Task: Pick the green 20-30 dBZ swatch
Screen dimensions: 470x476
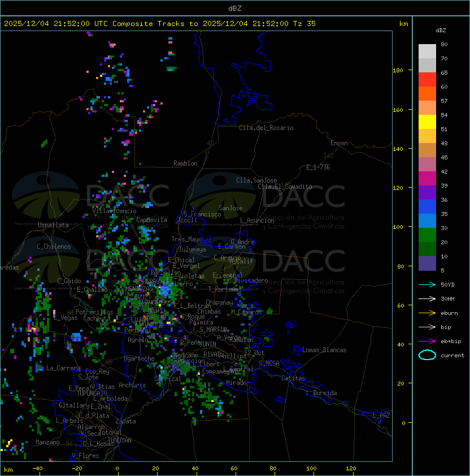Action: pos(427,235)
